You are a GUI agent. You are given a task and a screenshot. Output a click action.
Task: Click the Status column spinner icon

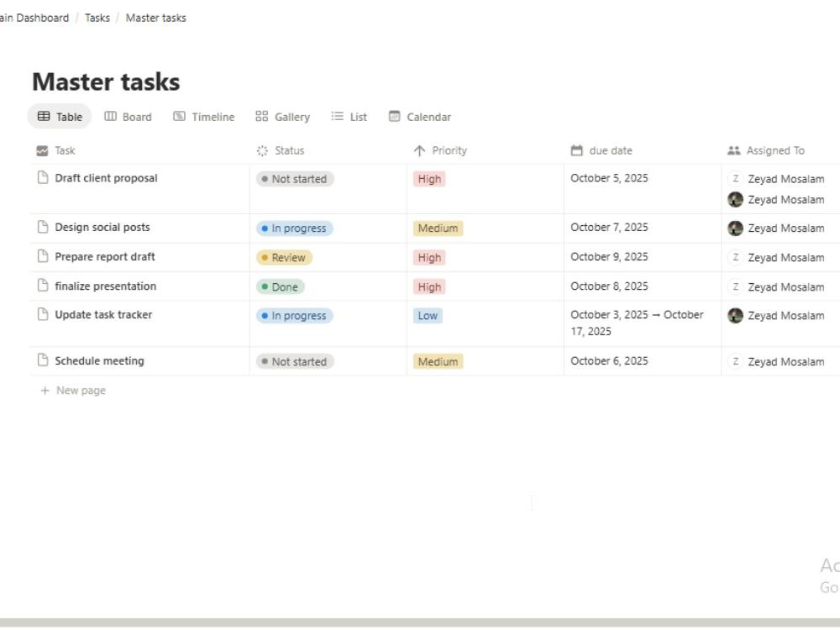coord(262,151)
